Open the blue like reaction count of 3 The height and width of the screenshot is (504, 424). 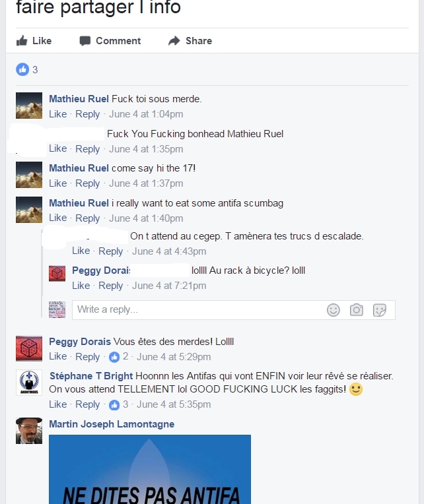coord(27,69)
